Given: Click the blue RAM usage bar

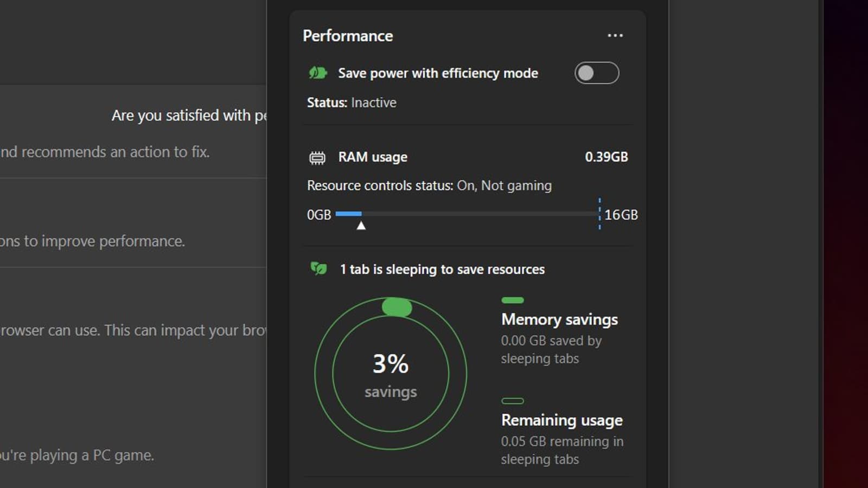Looking at the screenshot, I should point(348,214).
